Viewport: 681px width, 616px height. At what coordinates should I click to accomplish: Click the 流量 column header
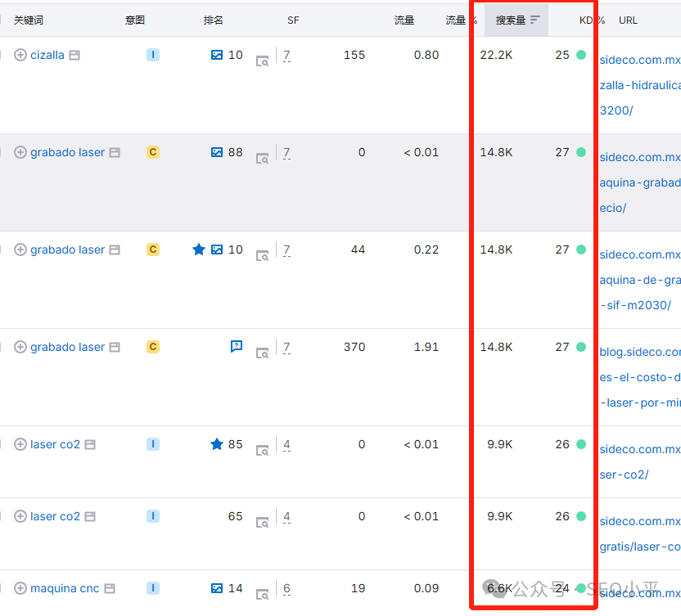(x=404, y=20)
